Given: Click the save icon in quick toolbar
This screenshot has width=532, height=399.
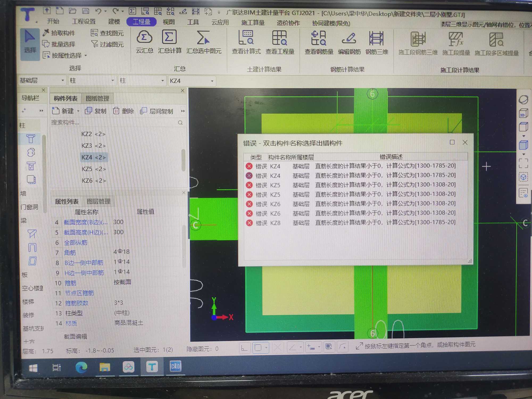Looking at the screenshot, I should click(x=85, y=11).
